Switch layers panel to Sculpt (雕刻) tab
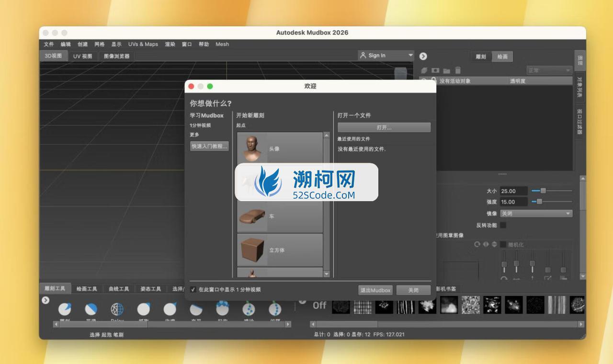 [481, 57]
